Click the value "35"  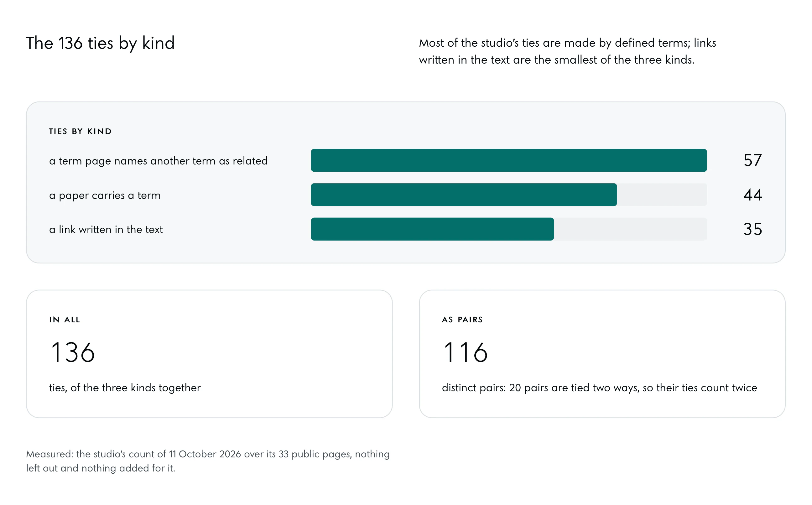pyautogui.click(x=752, y=229)
